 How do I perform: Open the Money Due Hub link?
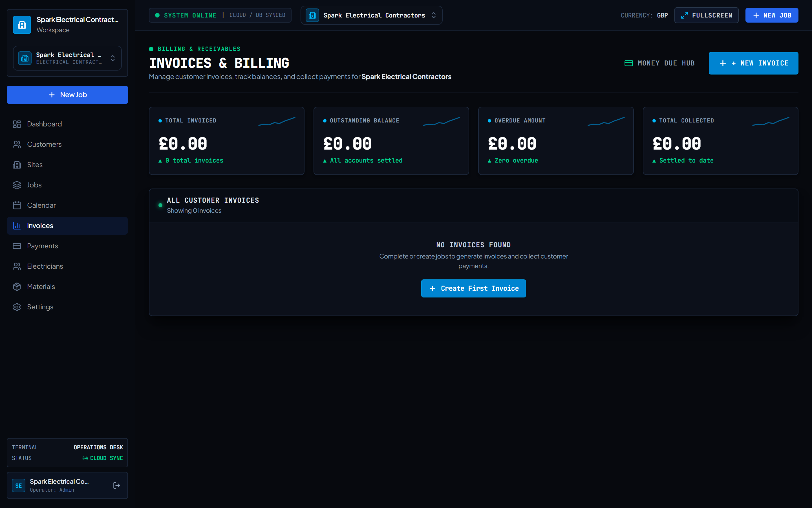[659, 63]
